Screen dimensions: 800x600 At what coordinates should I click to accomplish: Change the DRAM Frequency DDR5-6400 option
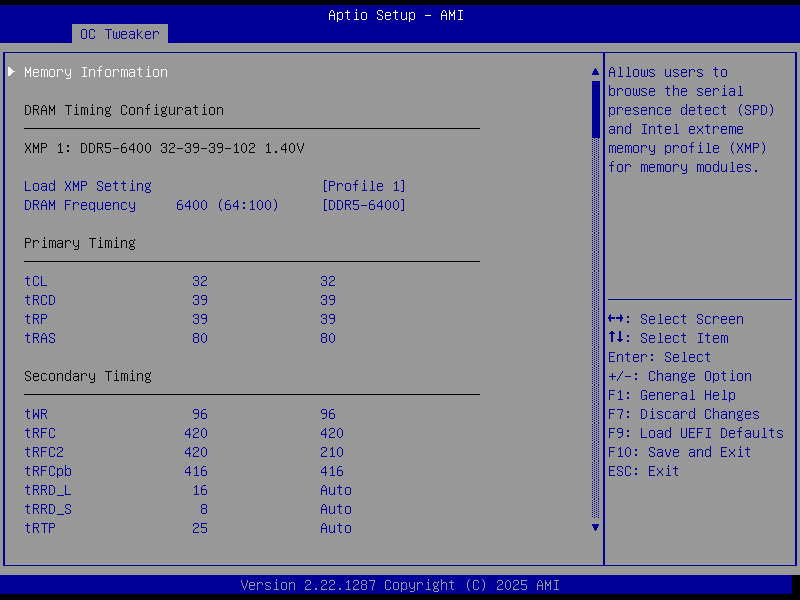tap(363, 205)
